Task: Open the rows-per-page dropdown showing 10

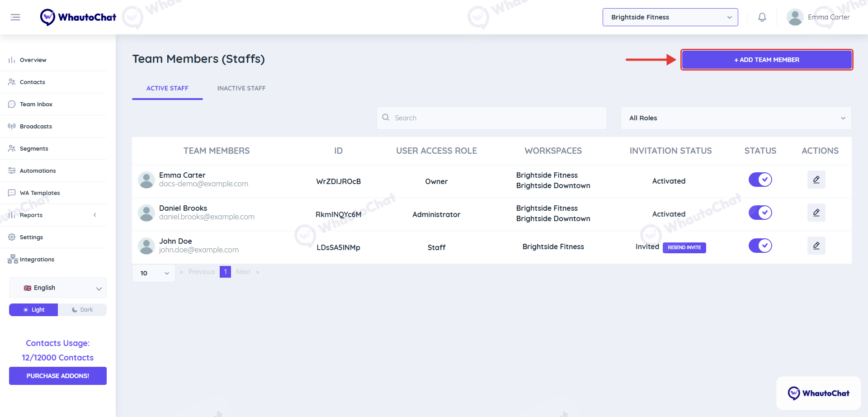Action: pos(154,273)
